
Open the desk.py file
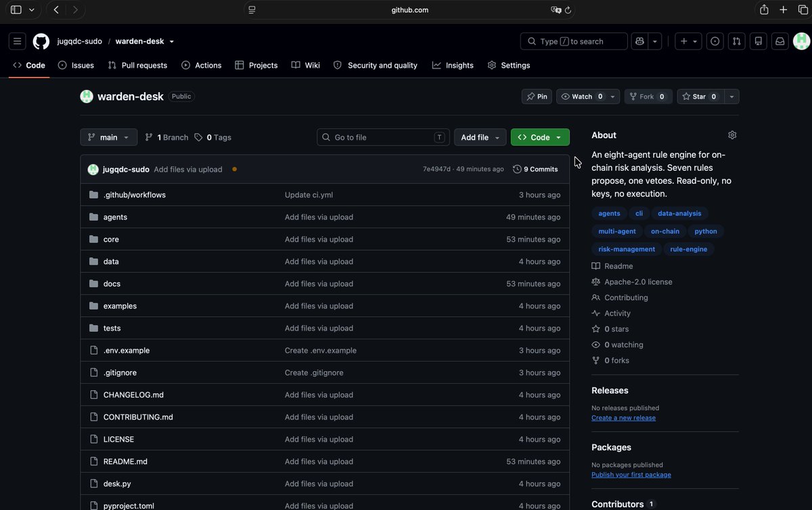pos(117,484)
